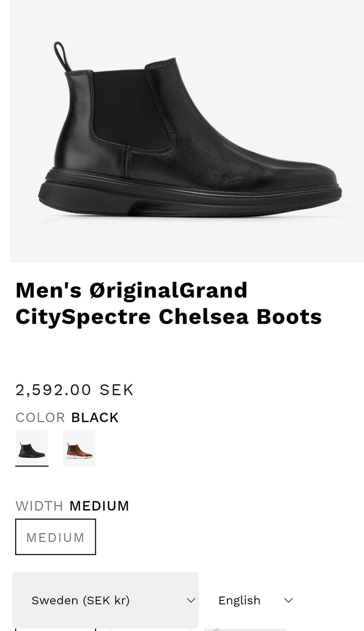
Task: Click the WIDTH label
Action: (x=39, y=506)
